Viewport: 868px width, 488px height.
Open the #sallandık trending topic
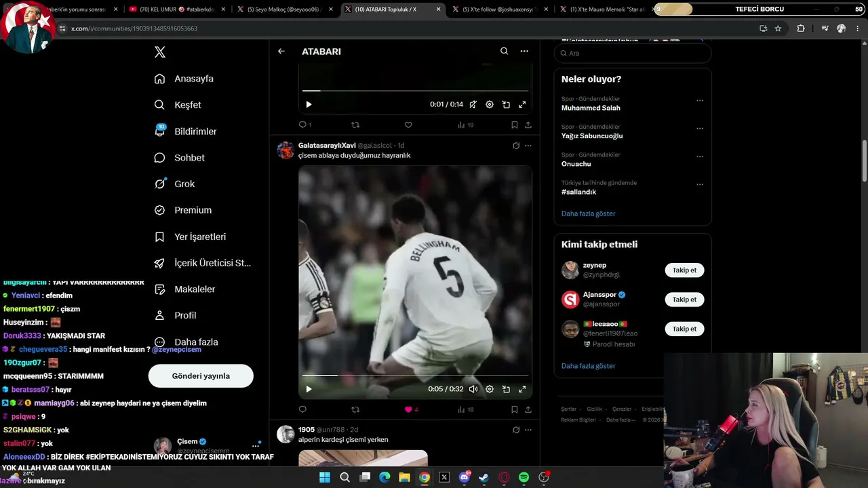[578, 192]
